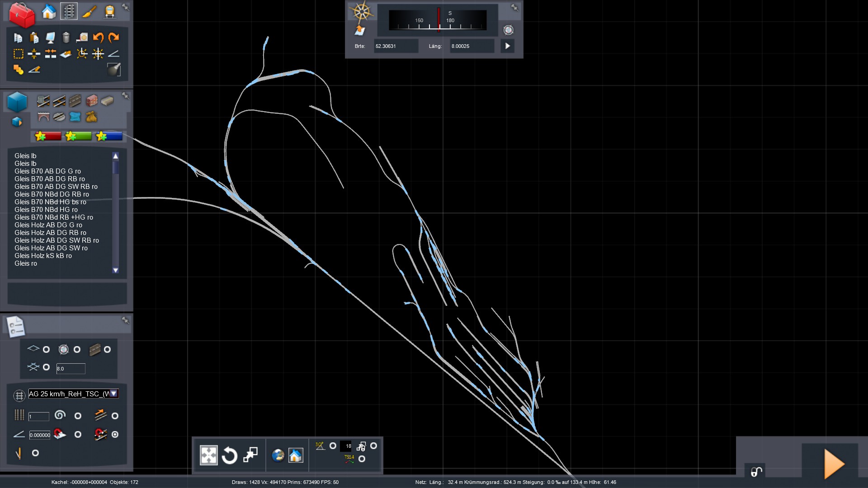Click the green star filter bar
The width and height of the screenshot is (868, 488).
pyautogui.click(x=78, y=136)
